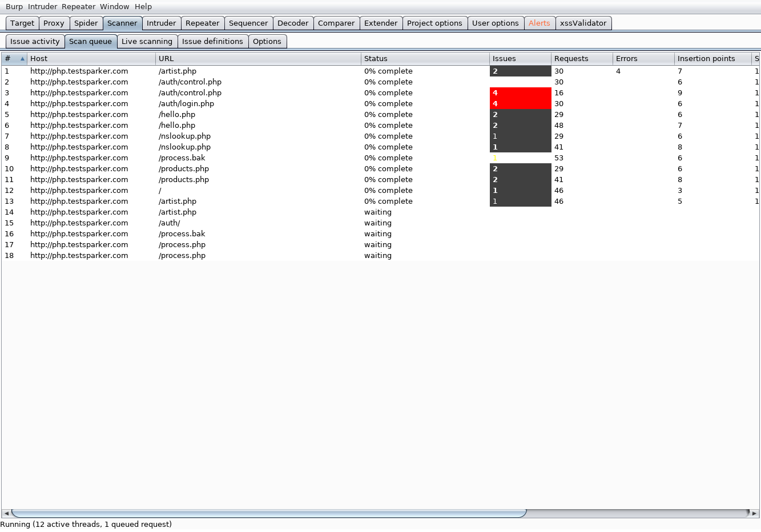Click the Requests value 16 in row 3
Viewport: 761px width, 532px height.
click(x=559, y=93)
